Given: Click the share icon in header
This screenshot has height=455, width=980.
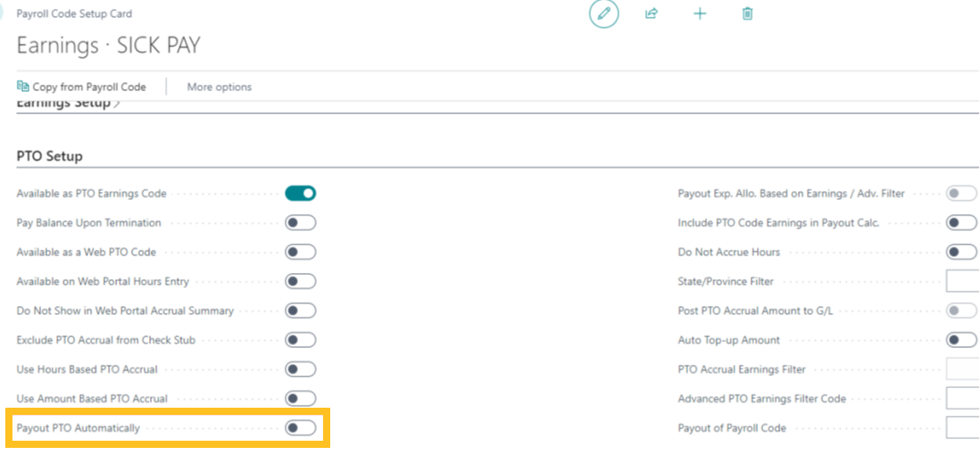Looking at the screenshot, I should 652,14.
